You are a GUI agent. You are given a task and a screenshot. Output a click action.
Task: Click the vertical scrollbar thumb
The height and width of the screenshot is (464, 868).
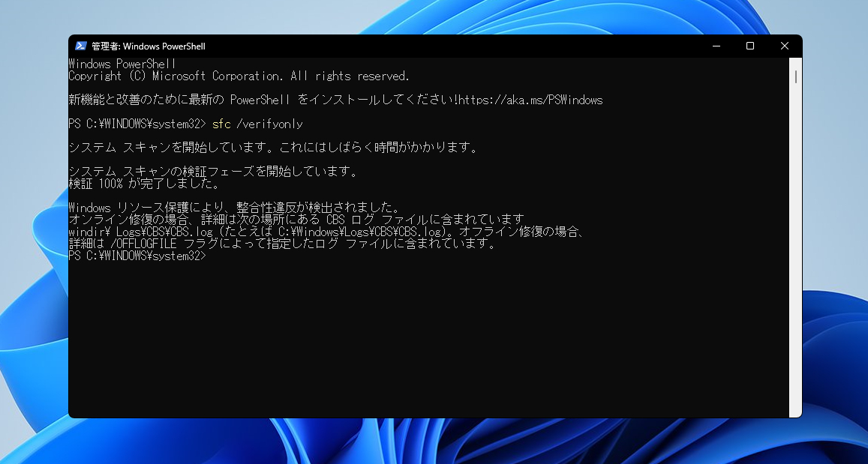[795, 77]
